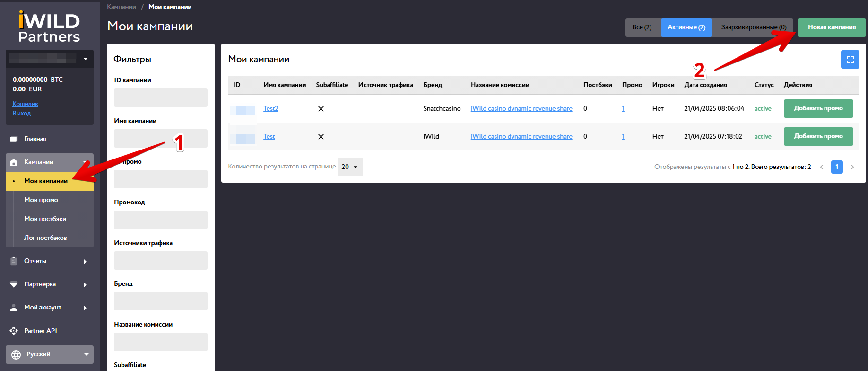Open promo count link for Test2
This screenshot has height=371, width=868.
(x=623, y=108)
